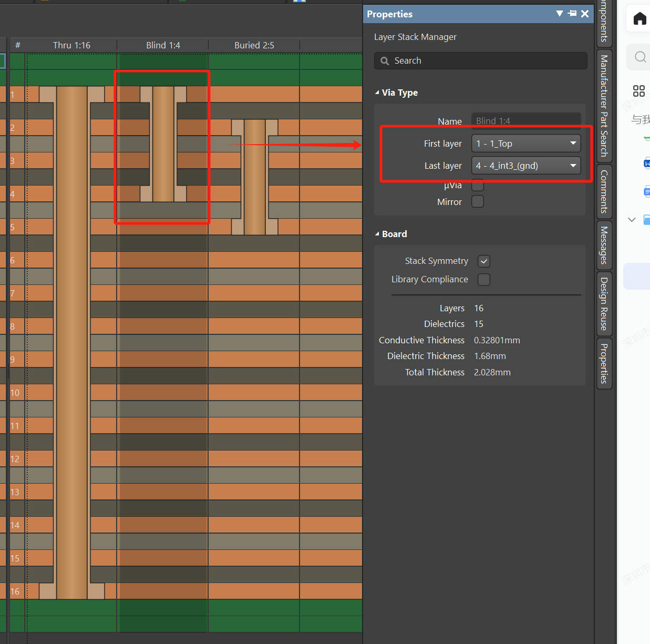Close the Properties panel
The image size is (650, 644).
coord(585,14)
